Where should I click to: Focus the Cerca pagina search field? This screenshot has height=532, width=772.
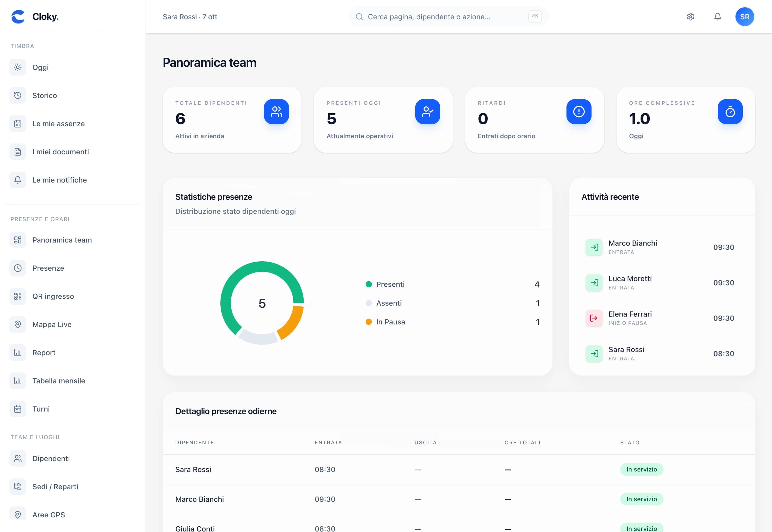(448, 17)
